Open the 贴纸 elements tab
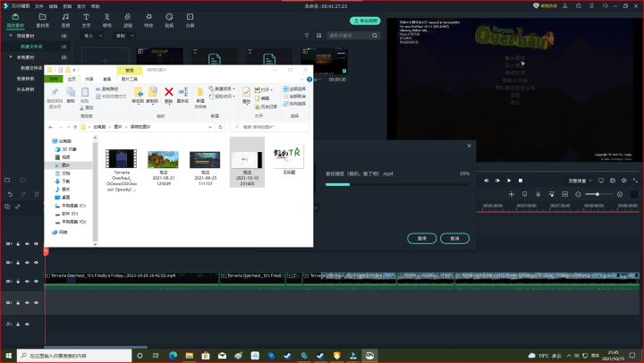 (x=169, y=21)
